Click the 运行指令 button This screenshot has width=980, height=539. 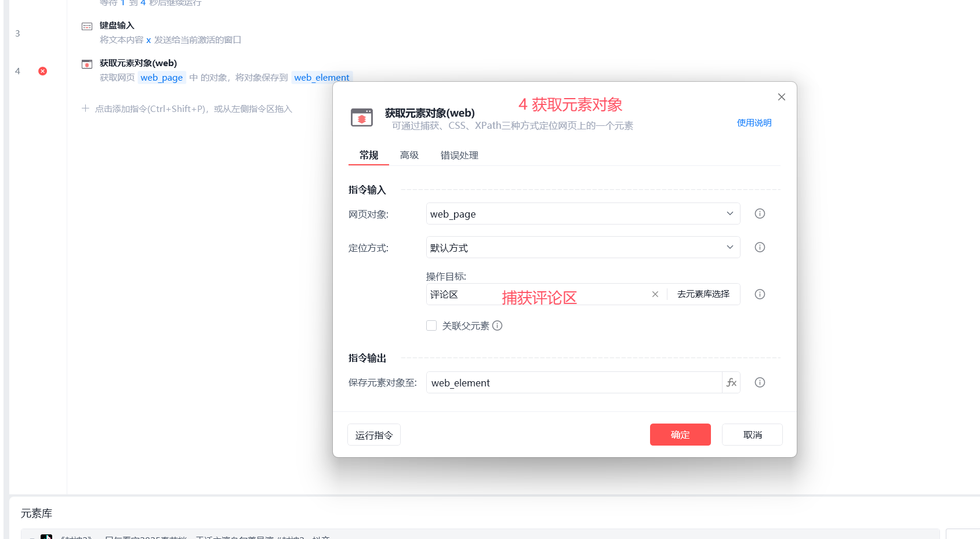(374, 435)
